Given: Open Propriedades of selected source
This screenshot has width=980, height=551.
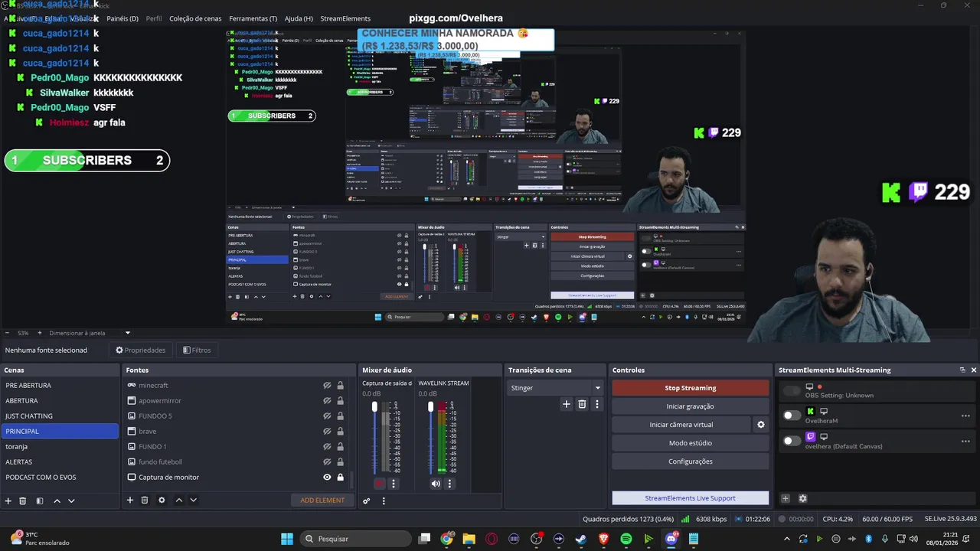Looking at the screenshot, I should tap(141, 350).
